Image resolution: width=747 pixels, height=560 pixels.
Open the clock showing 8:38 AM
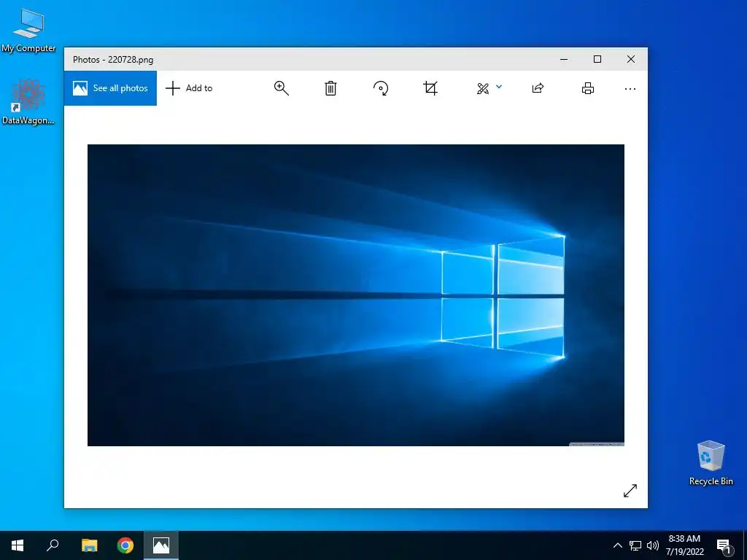pos(684,545)
